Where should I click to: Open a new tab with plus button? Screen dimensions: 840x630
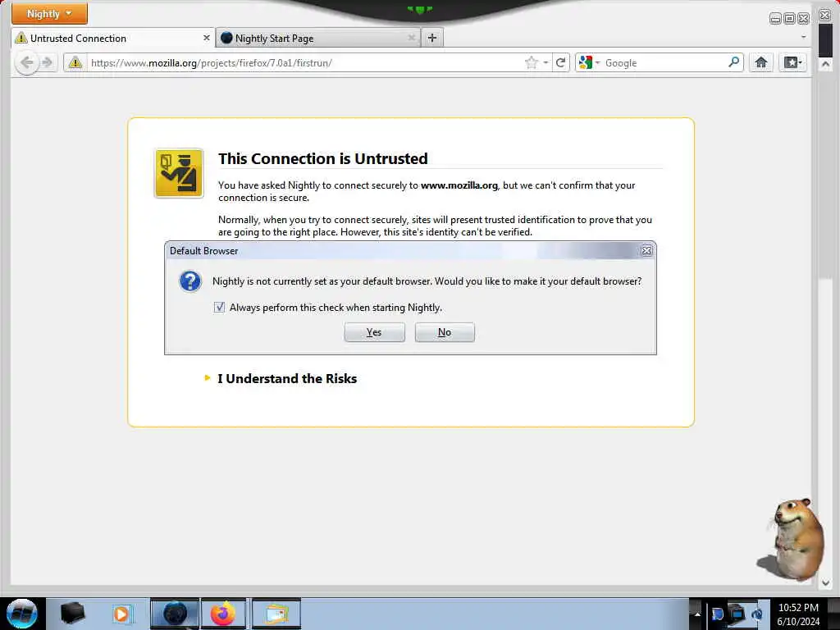click(432, 38)
